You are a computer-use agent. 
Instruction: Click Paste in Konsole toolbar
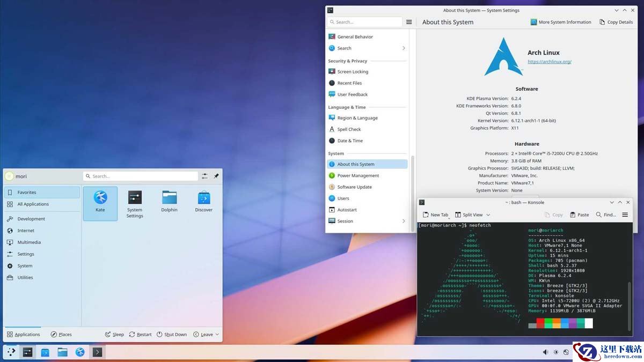click(x=579, y=215)
